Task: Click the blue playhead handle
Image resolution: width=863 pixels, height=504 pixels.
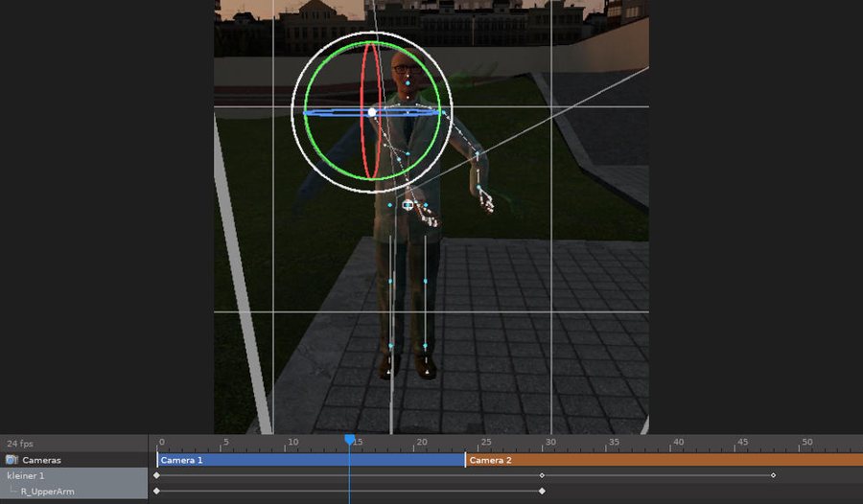Action: (x=349, y=439)
